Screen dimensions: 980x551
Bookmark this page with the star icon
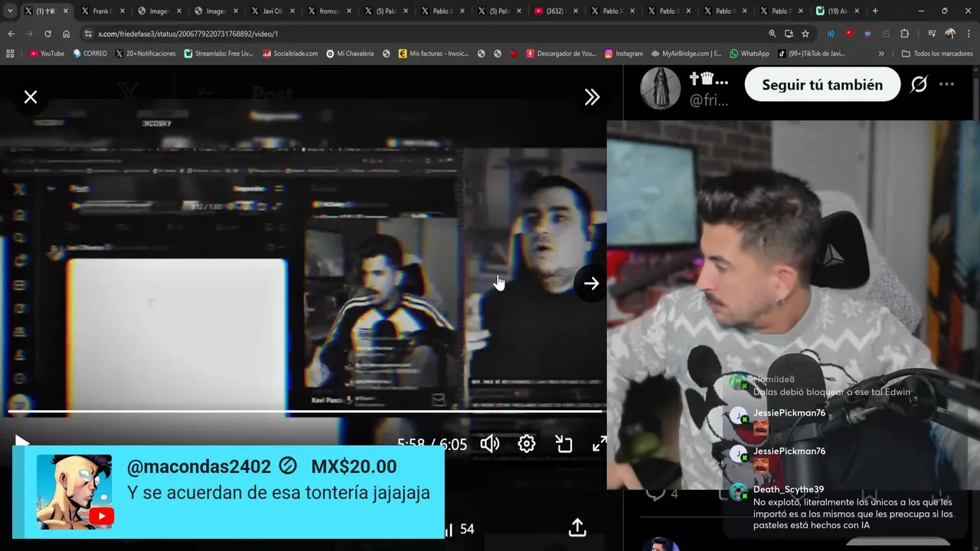point(805,34)
